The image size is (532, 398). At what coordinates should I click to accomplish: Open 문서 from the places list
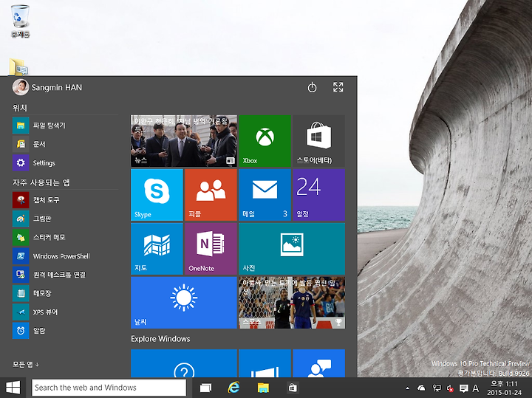point(65,144)
